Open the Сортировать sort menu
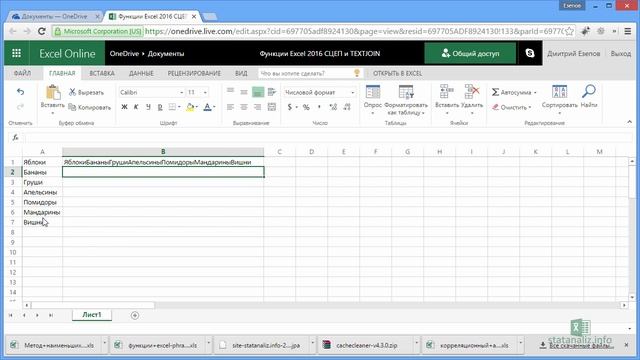This screenshot has width=640, height=360. (560, 99)
